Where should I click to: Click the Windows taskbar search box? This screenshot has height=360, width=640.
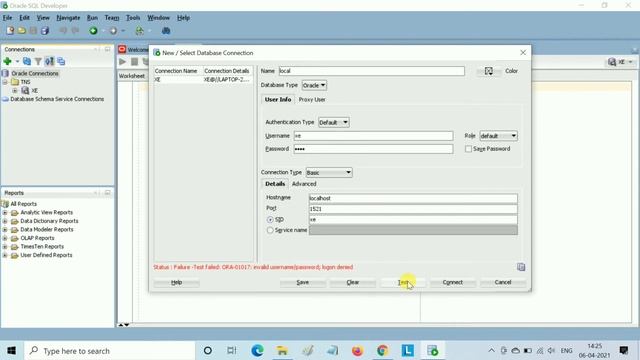coord(110,351)
